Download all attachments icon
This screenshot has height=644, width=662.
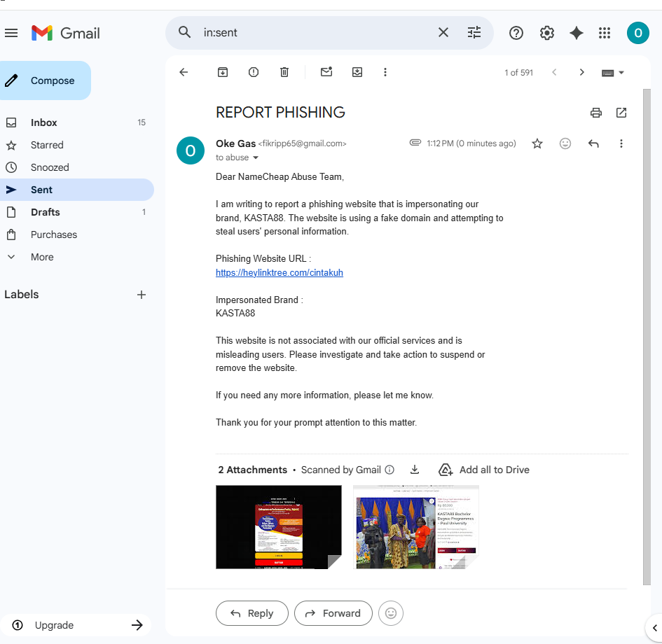[415, 470]
